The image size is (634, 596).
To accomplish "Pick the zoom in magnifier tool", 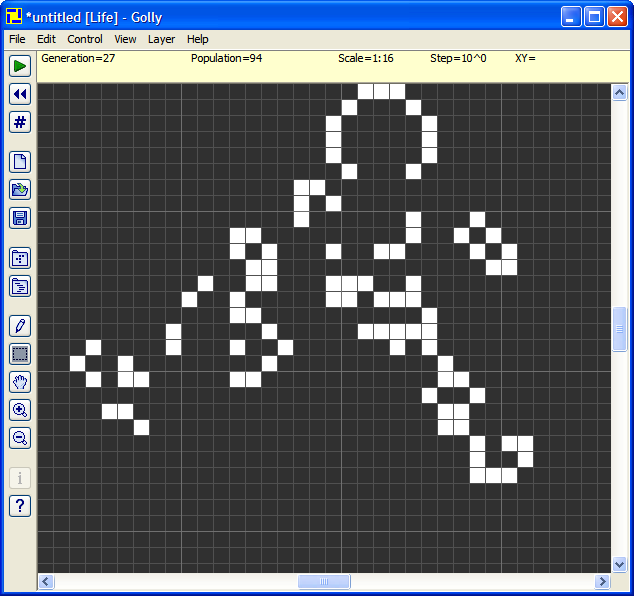I will click(20, 410).
